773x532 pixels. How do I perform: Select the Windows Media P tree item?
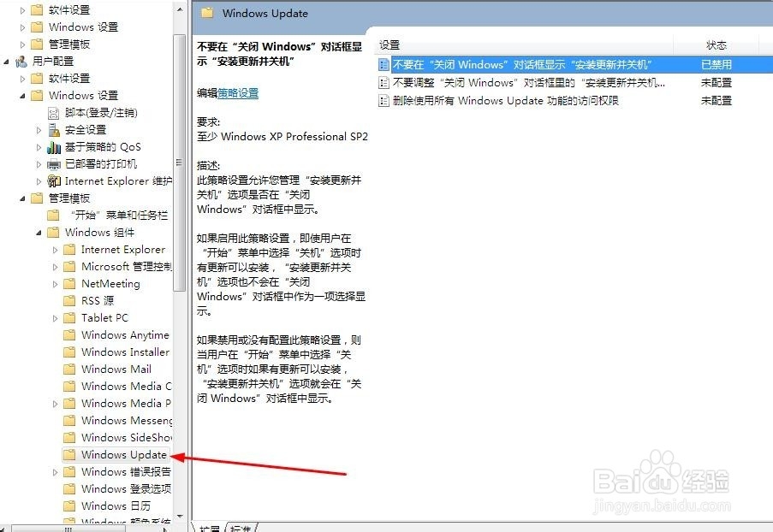tap(126, 404)
